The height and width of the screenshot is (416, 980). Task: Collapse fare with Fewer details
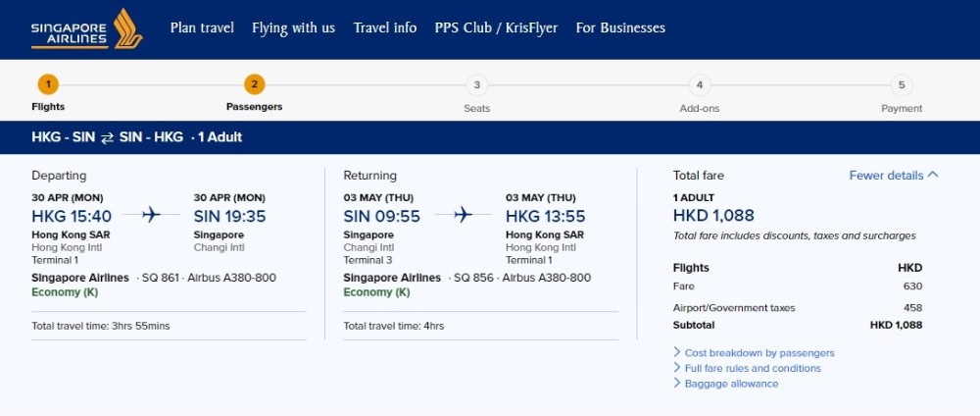(893, 176)
